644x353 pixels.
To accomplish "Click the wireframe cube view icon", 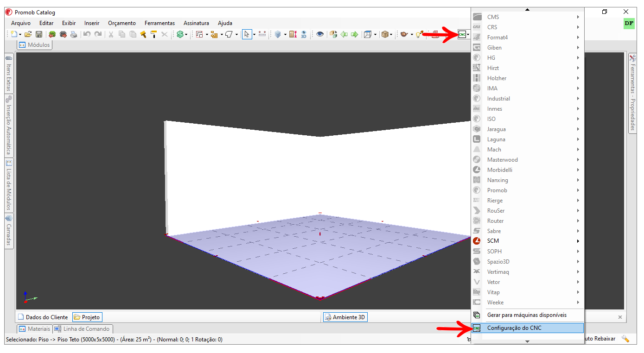I will tap(368, 34).
